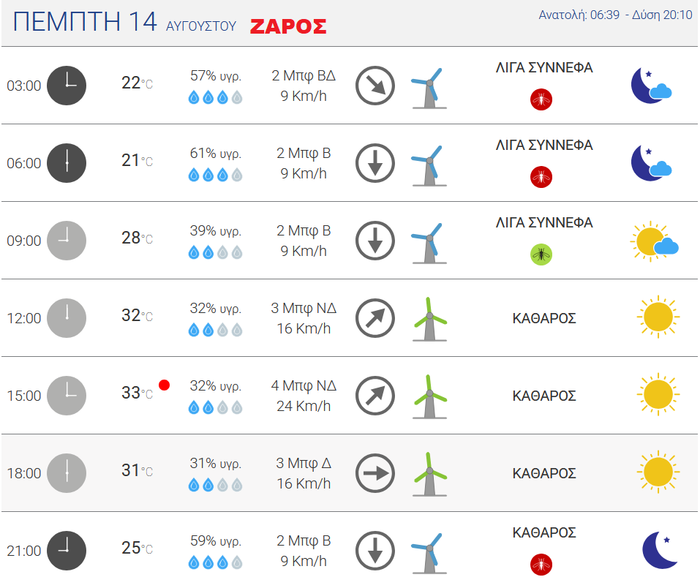
Task: Click the moon with cloud icon at 03:00
Action: coord(651,86)
